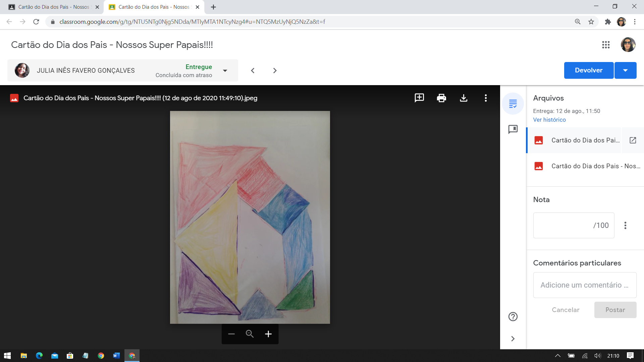Show hidden system tray icons
The height and width of the screenshot is (362, 644).
[x=557, y=356]
